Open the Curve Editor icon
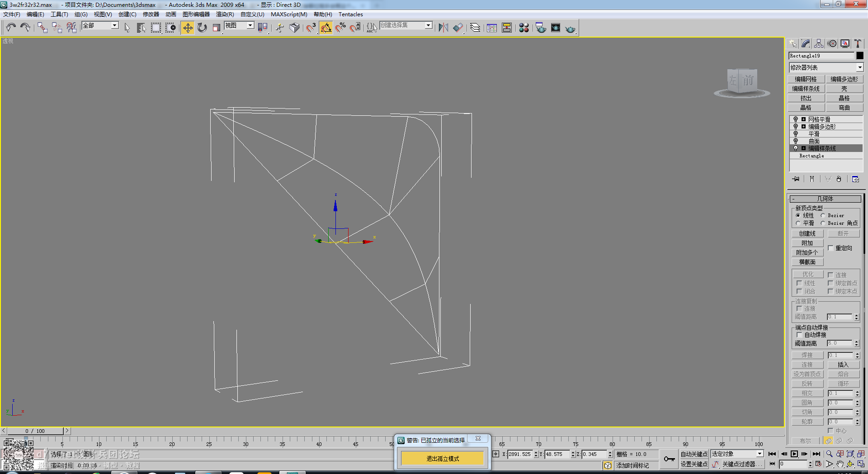The width and height of the screenshot is (868, 474). point(492,28)
